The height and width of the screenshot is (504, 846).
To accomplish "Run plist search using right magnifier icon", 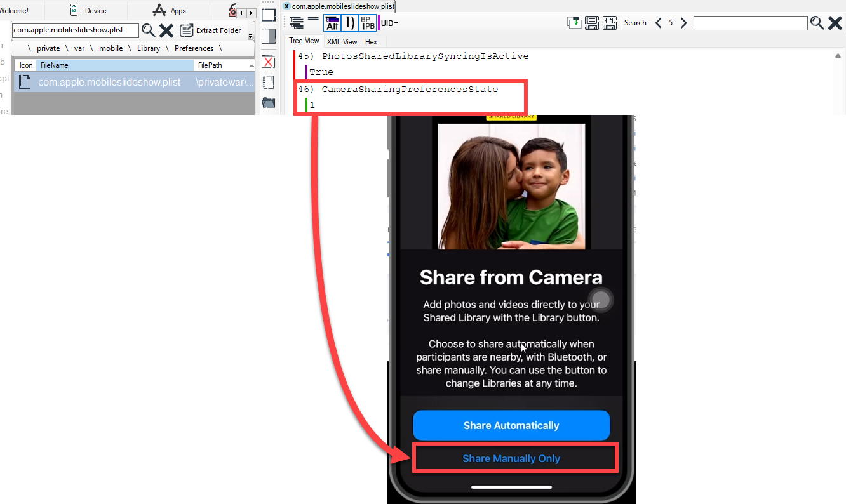I will click(817, 23).
